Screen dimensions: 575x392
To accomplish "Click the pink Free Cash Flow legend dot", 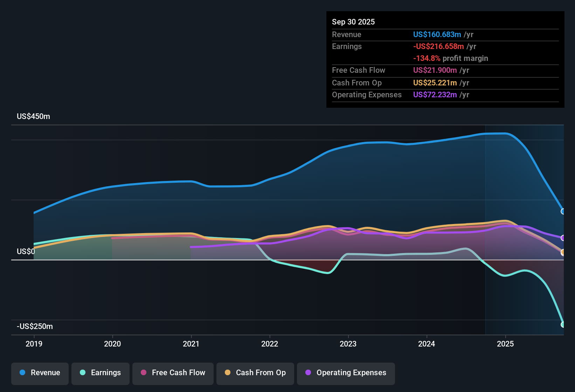I will [x=143, y=373].
